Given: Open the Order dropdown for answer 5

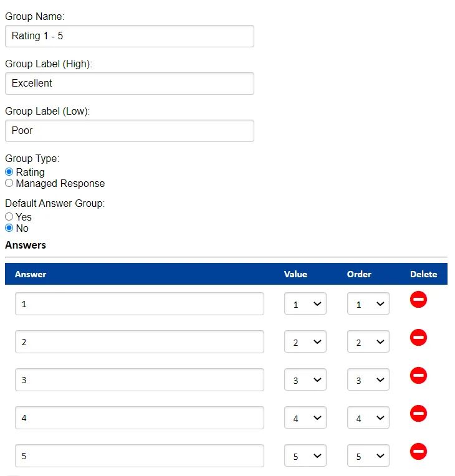Looking at the screenshot, I should tap(368, 455).
